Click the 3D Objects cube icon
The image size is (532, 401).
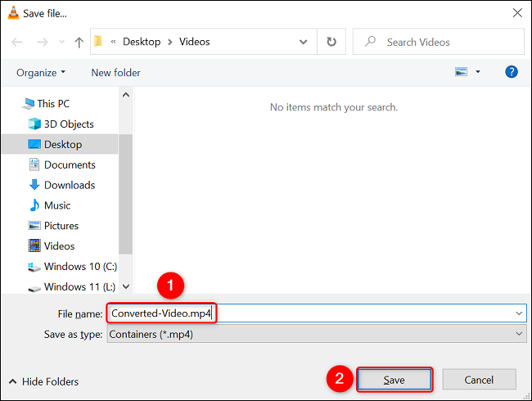34,124
